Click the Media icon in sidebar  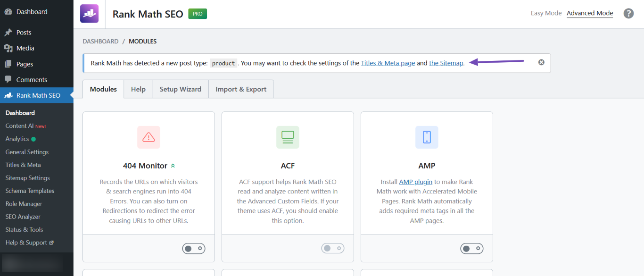8,48
